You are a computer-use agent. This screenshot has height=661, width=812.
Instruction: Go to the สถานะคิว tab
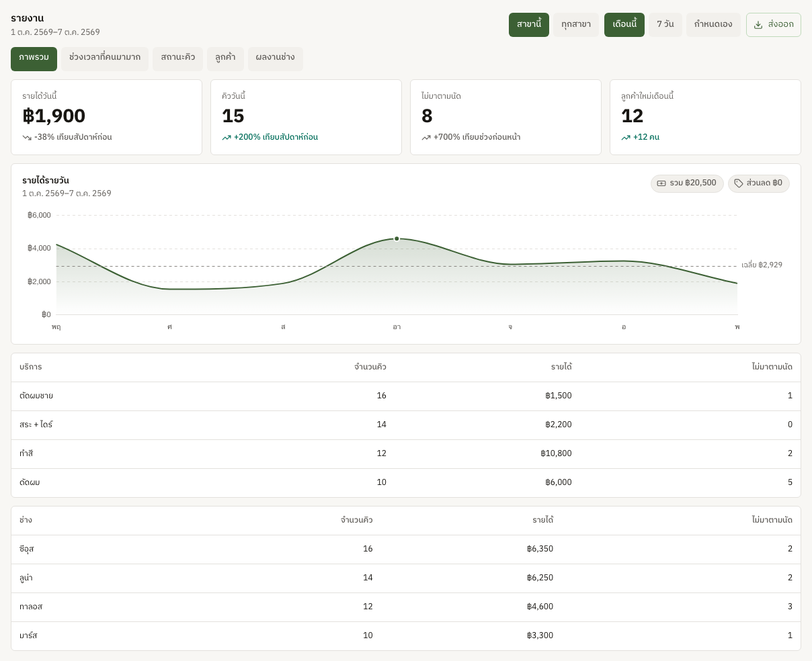tap(178, 58)
